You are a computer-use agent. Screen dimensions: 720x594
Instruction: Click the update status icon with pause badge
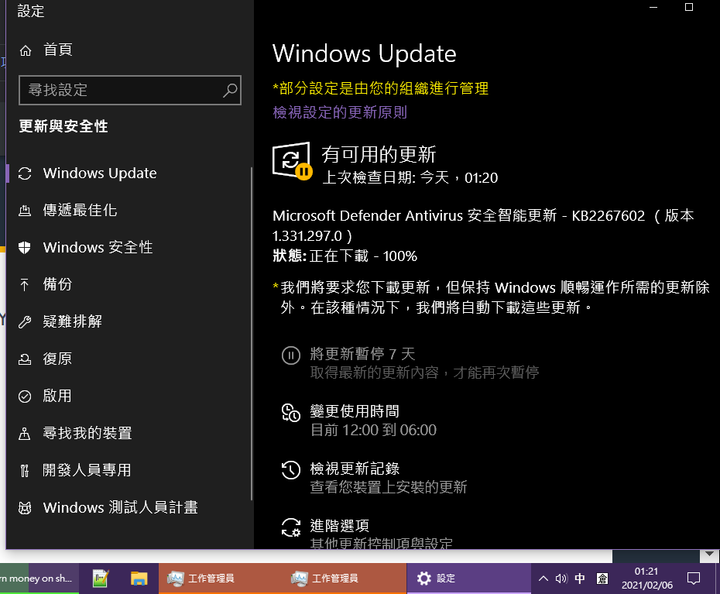[x=292, y=161]
